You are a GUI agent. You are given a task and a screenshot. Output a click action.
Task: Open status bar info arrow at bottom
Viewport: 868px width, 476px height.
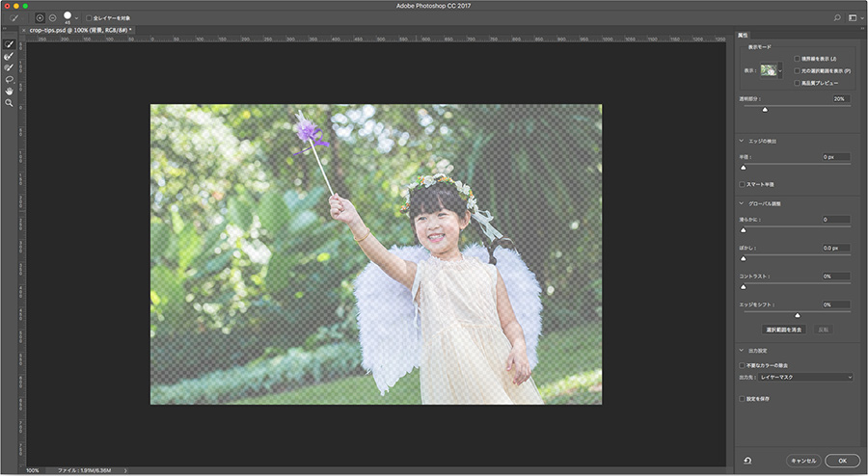pos(125,471)
